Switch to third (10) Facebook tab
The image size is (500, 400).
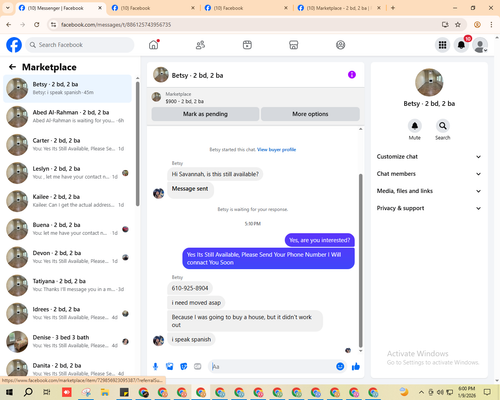point(246,8)
